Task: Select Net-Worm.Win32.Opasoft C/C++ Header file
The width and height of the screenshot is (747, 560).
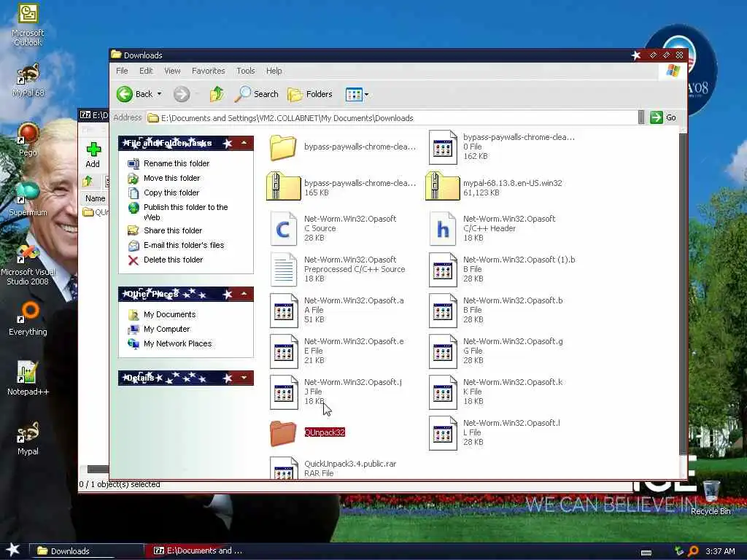Action: 443,228
